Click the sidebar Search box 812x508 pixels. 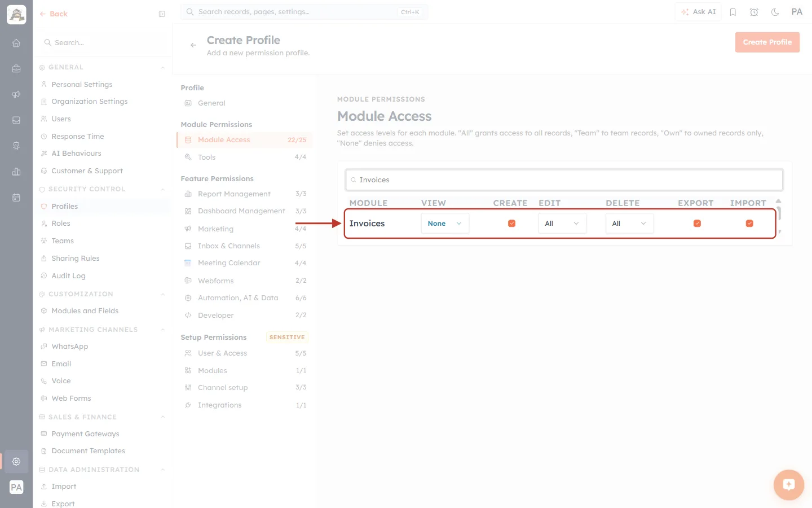(x=103, y=43)
